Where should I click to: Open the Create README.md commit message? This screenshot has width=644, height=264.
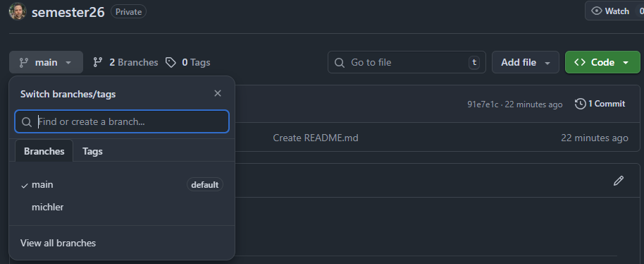pos(316,138)
